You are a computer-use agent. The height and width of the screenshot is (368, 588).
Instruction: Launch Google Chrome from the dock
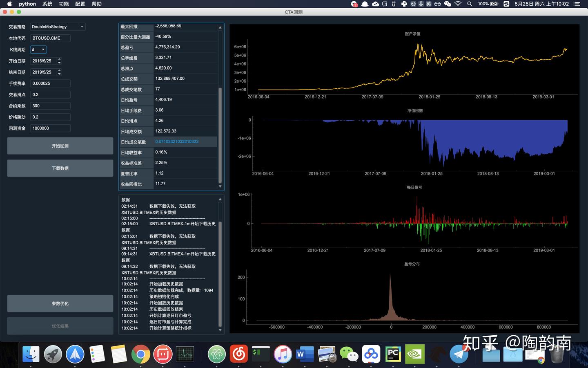pos(141,354)
